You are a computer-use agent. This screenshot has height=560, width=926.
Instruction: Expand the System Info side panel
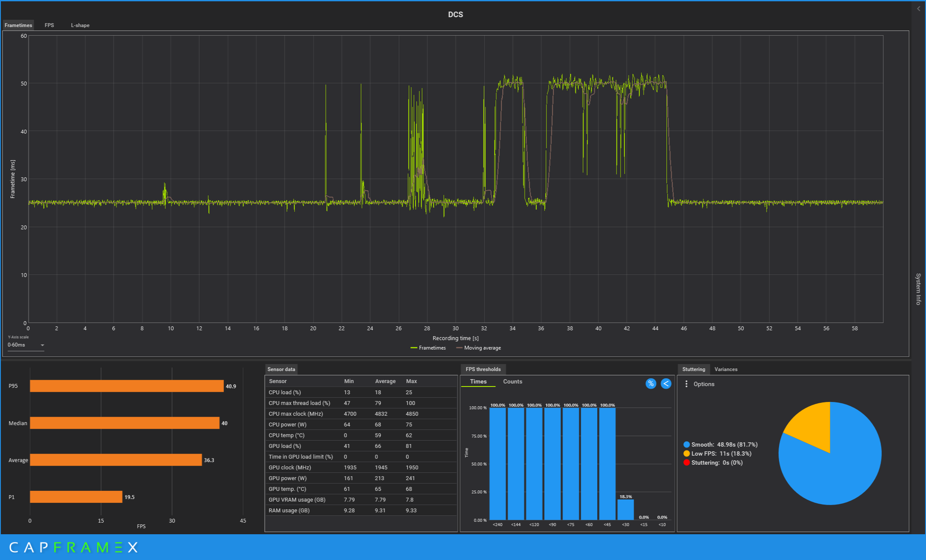tap(918, 289)
